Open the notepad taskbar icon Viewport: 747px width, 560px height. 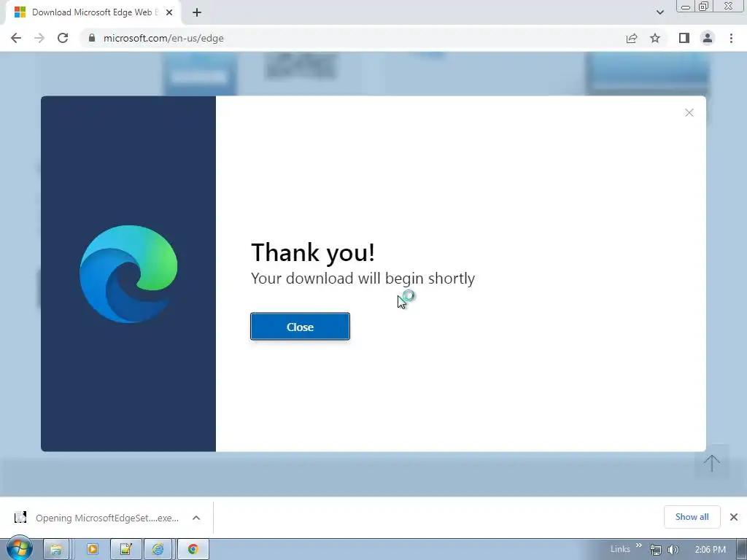(x=125, y=549)
